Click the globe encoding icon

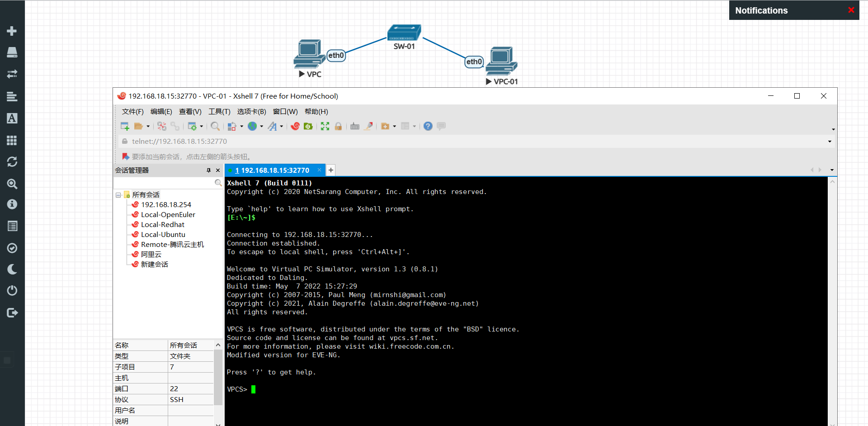252,126
